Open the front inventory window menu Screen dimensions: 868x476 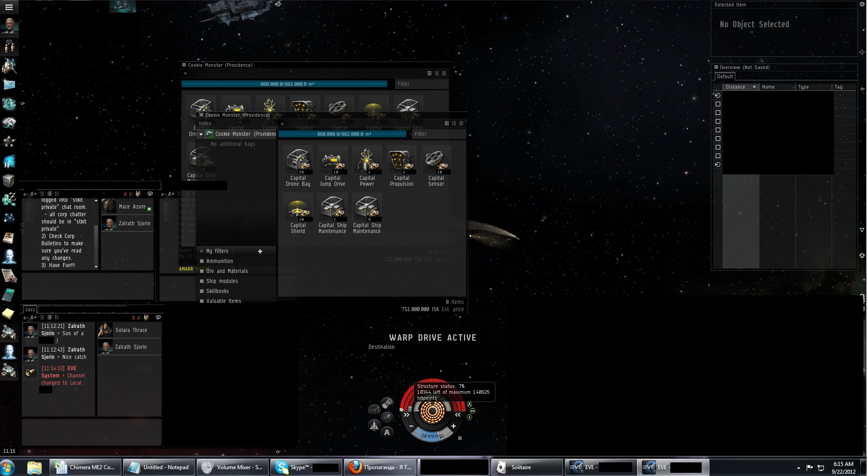tap(201, 115)
